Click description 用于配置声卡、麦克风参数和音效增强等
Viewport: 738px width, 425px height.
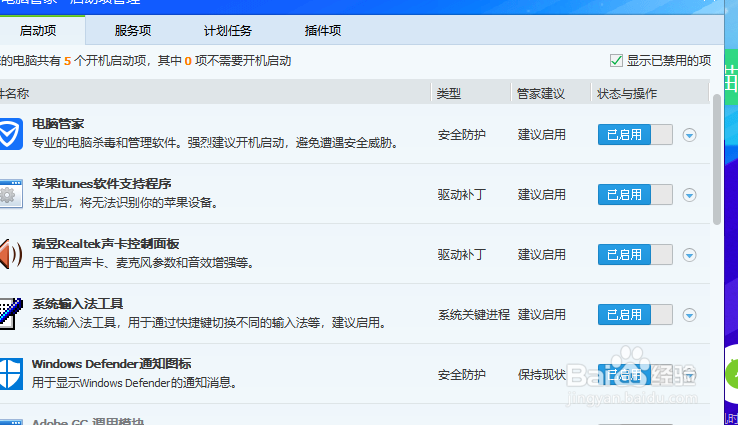[144, 263]
